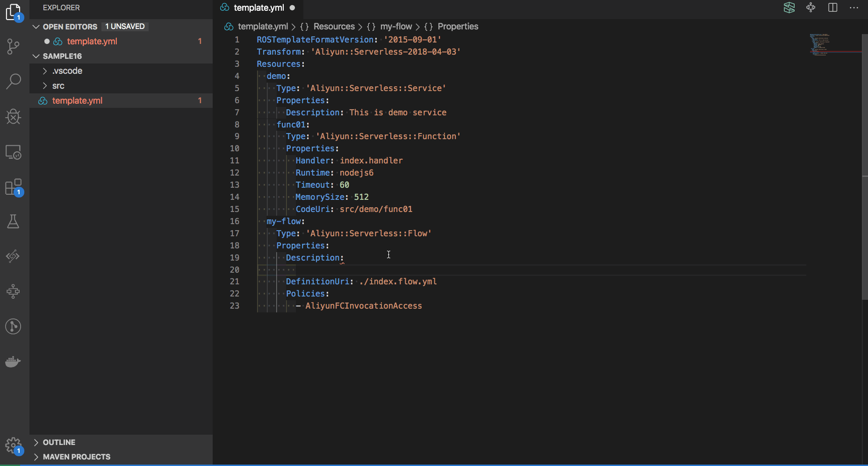Viewport: 868px width, 466px height.
Task: Open the git graph circle icon in activity bar
Action: [14, 326]
